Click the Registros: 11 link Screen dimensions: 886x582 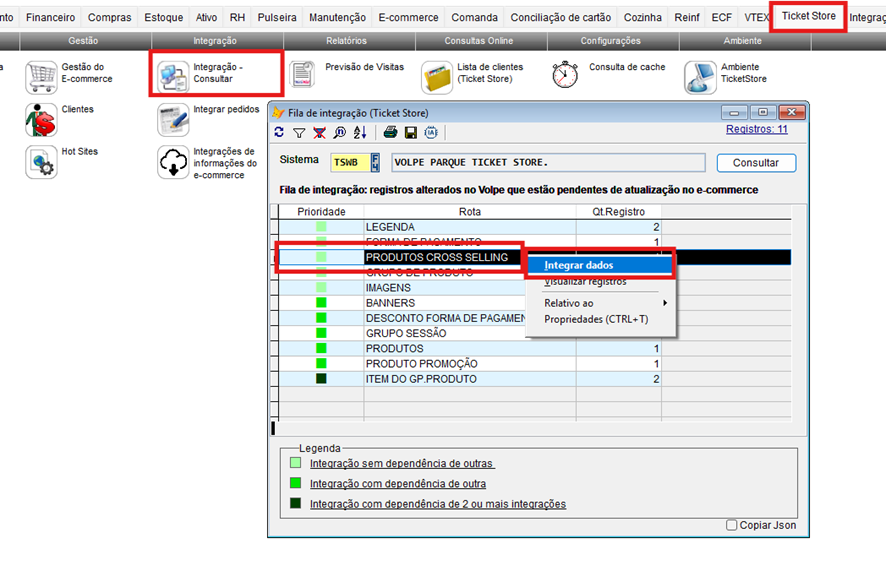pos(756,129)
